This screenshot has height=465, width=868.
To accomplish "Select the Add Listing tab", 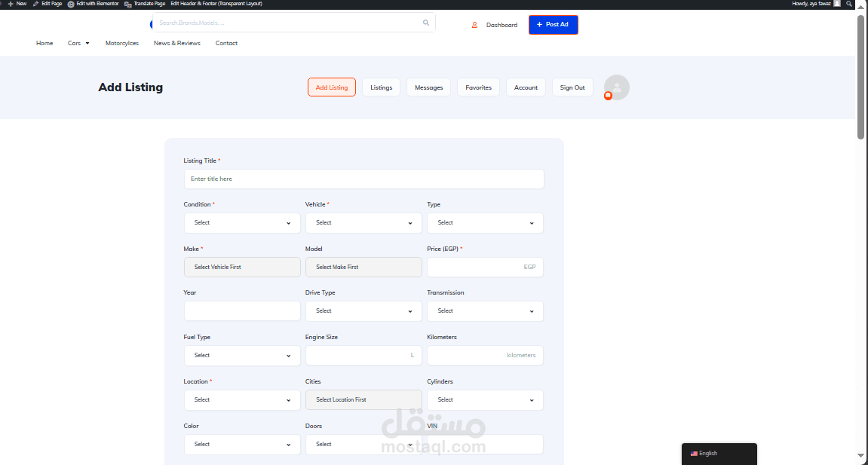I will tap(332, 87).
